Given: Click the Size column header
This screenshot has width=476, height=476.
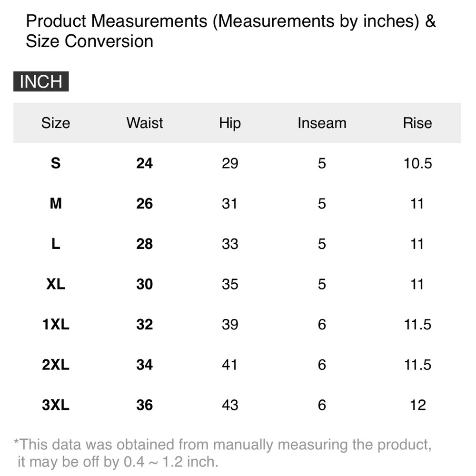Looking at the screenshot, I should (x=56, y=123).
